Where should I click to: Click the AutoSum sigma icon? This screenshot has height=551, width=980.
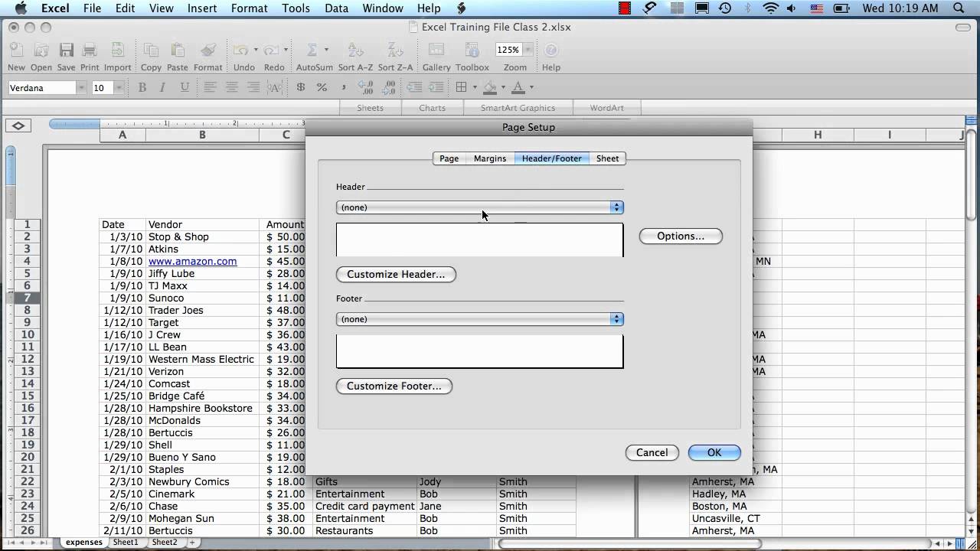(x=312, y=51)
